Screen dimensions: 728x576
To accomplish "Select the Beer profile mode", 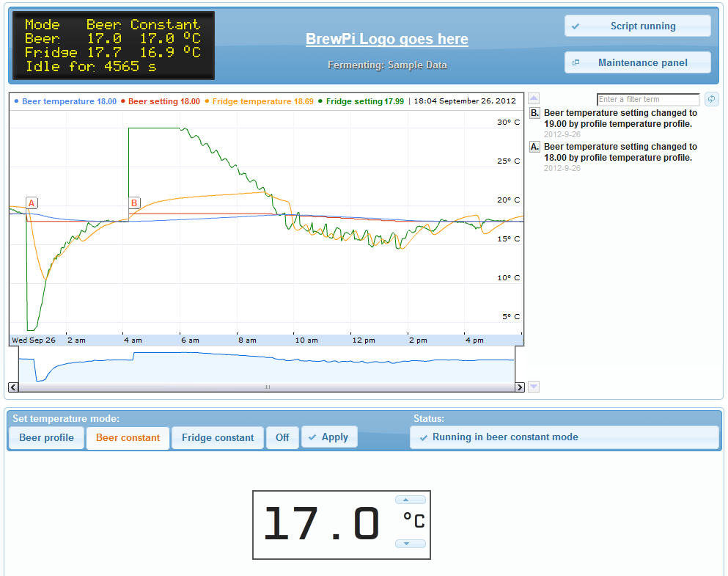I will [x=46, y=437].
